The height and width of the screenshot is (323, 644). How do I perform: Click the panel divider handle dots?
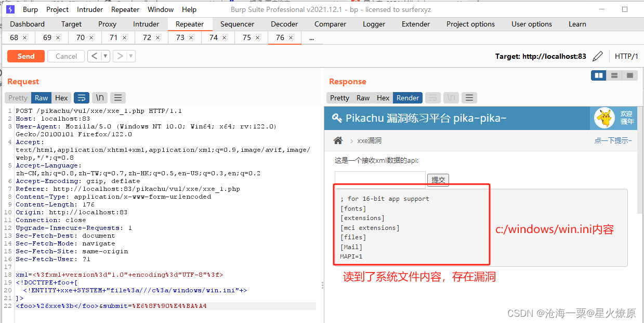[323, 285]
